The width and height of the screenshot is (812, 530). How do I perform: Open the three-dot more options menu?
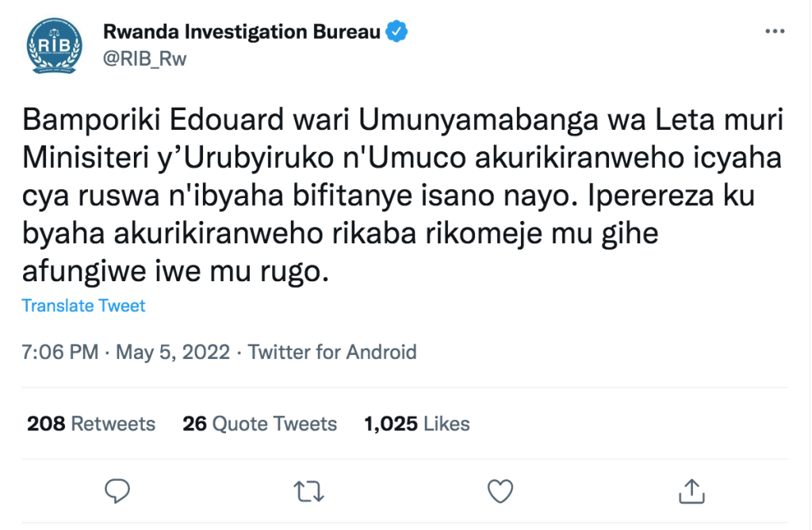point(775,32)
